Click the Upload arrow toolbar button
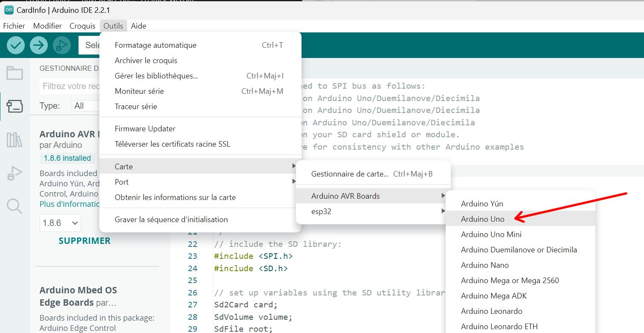This screenshot has width=644, height=333. pyautogui.click(x=39, y=45)
